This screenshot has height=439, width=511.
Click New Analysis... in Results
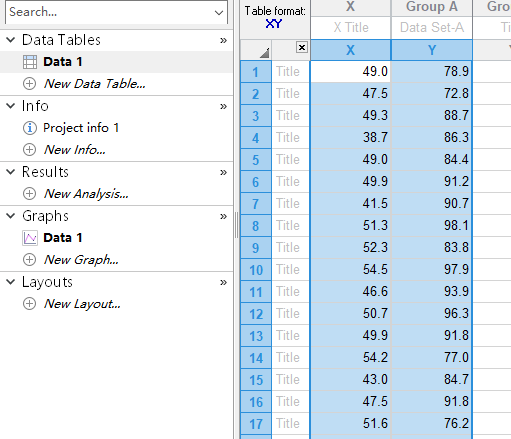click(x=86, y=194)
